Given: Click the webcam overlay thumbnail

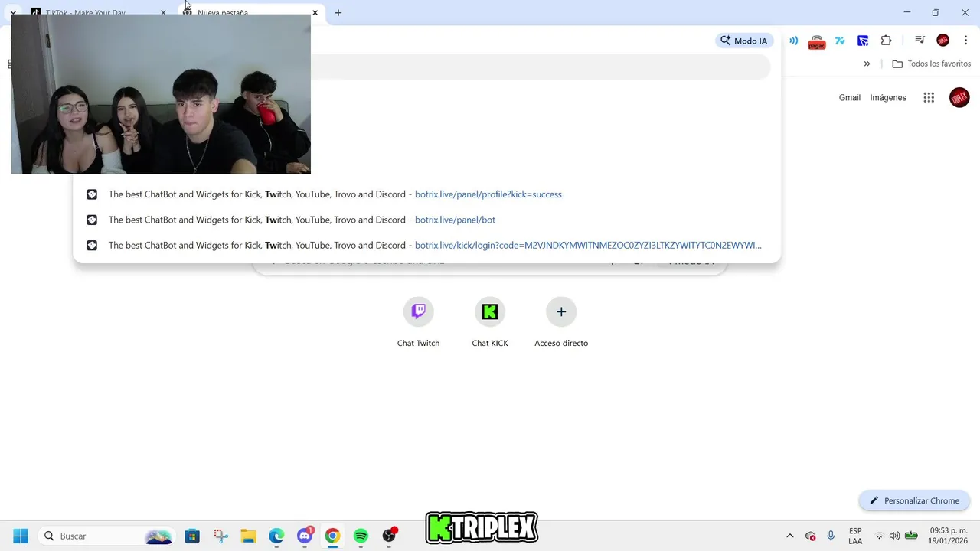Looking at the screenshot, I should [x=161, y=93].
